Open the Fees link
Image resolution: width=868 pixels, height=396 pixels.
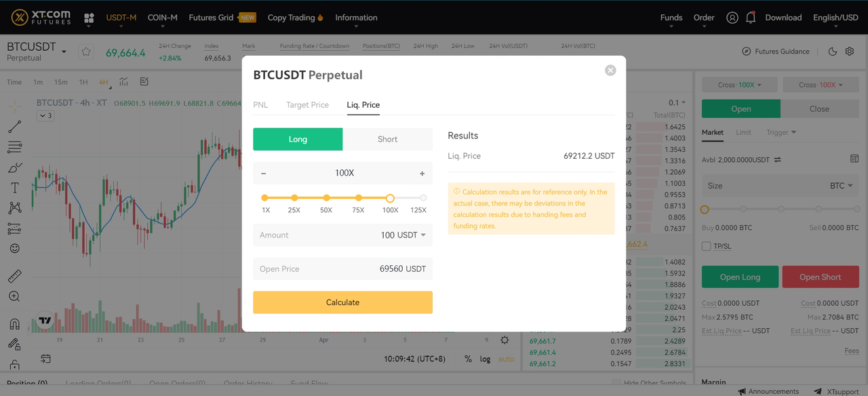tap(852, 351)
